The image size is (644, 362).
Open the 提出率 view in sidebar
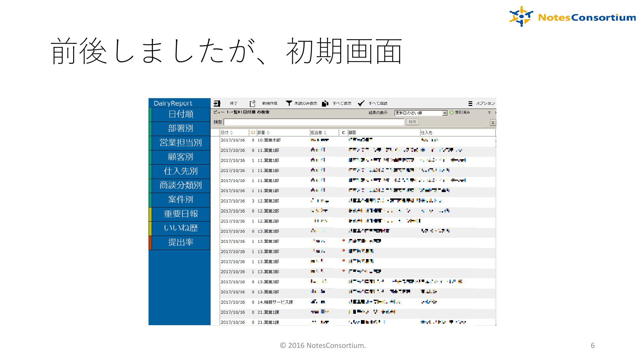[x=180, y=242]
